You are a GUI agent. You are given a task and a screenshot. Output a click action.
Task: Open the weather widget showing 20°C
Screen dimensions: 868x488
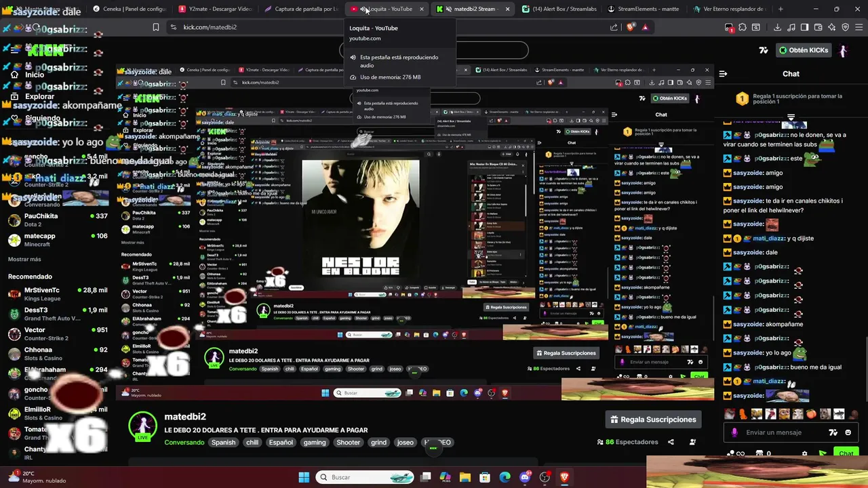click(37, 477)
